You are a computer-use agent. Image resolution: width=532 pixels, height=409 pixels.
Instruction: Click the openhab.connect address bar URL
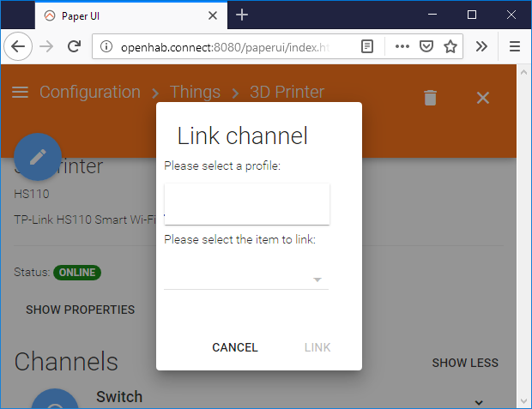(x=225, y=47)
